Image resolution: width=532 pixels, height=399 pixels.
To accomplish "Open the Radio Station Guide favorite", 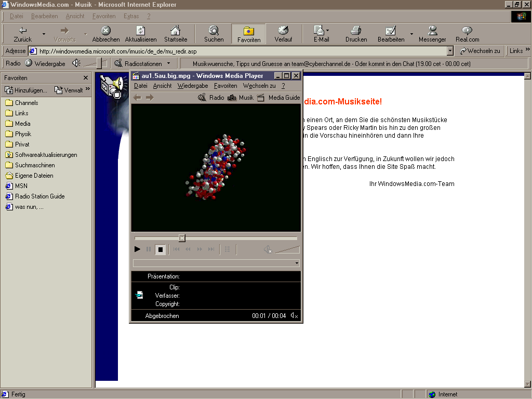I will pyautogui.click(x=35, y=196).
